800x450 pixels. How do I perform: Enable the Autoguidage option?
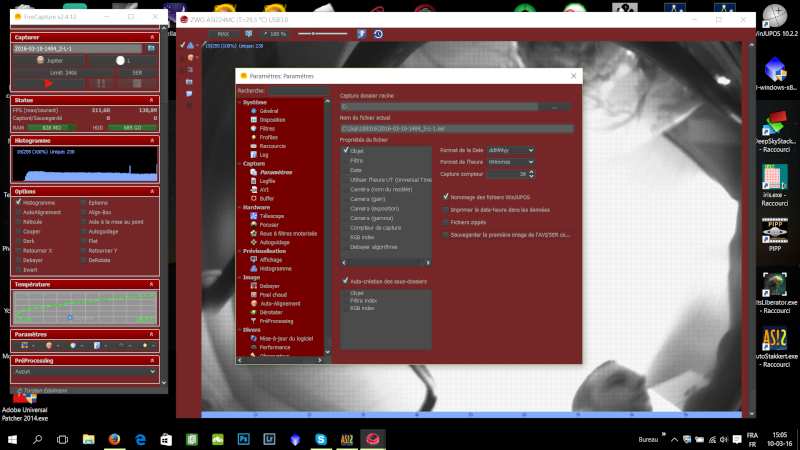(x=84, y=232)
